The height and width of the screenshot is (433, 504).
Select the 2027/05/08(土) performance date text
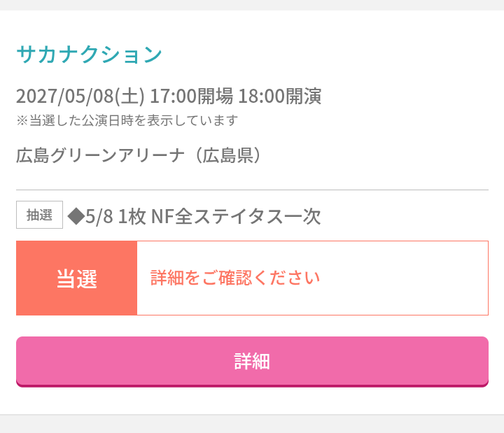(80, 96)
